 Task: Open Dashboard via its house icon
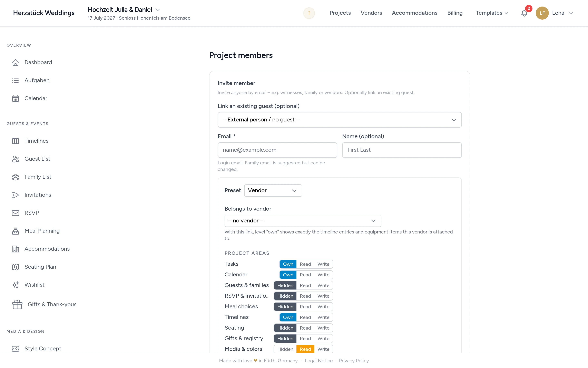(x=15, y=63)
